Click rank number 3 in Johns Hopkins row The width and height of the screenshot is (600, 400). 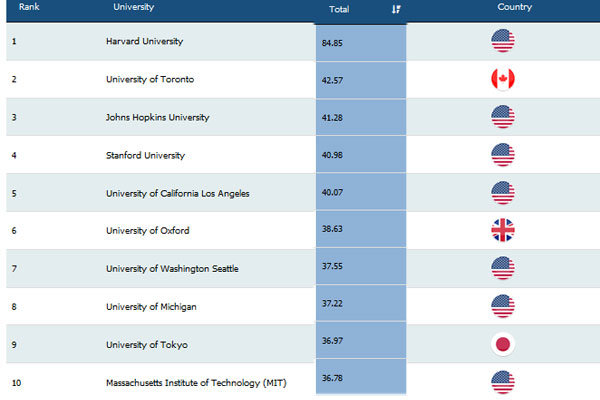(x=14, y=117)
